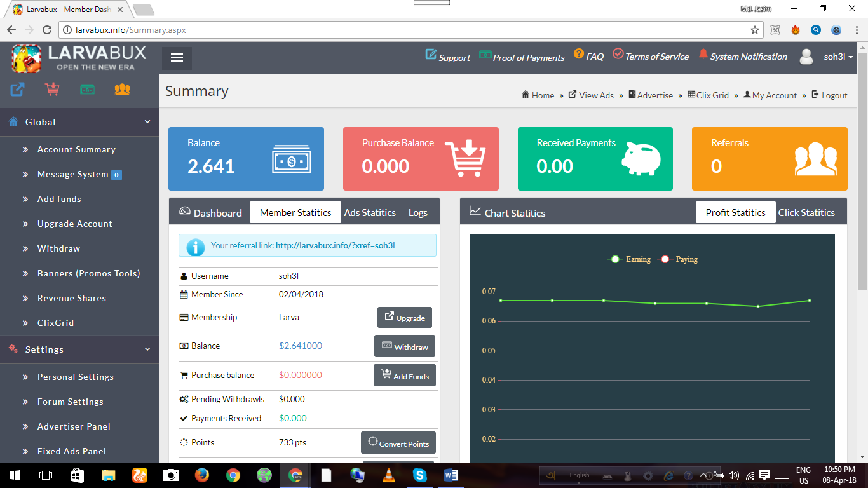Switch to the Click Statitics tab

click(x=806, y=213)
